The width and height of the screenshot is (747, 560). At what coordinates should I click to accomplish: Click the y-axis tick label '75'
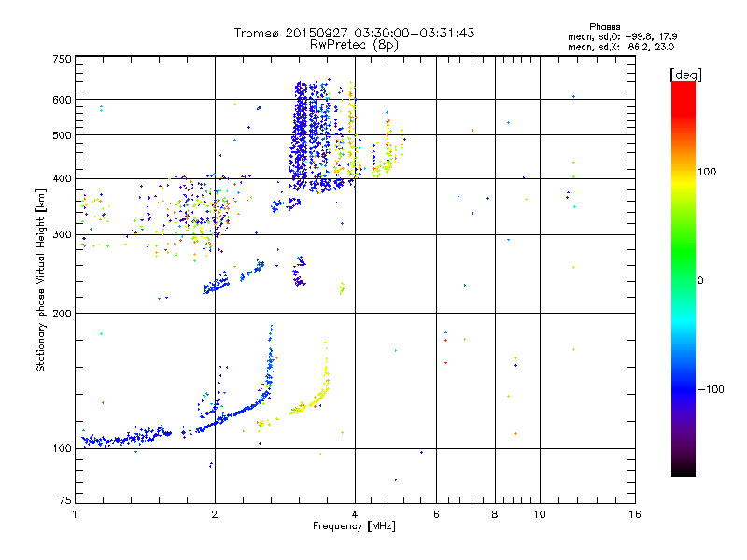(x=65, y=500)
